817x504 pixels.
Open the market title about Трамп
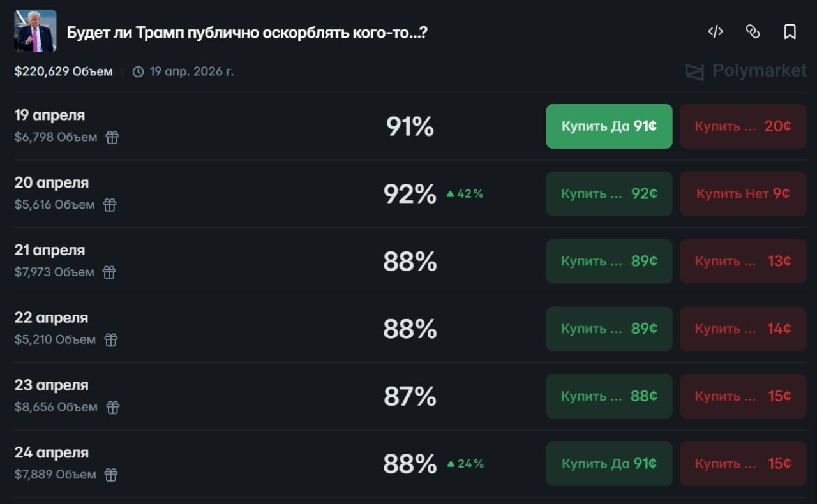click(247, 33)
